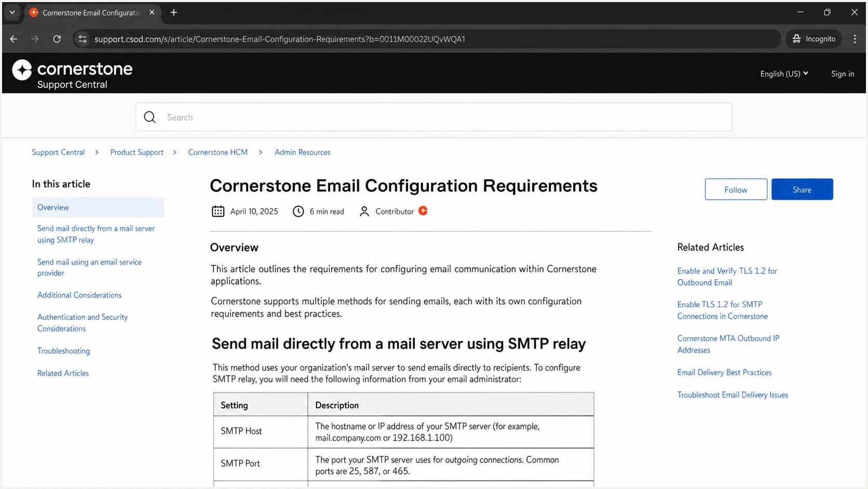Open Enable TLS 1.2 for SMTP Connections article
This screenshot has width=868, height=489.
coord(722,310)
